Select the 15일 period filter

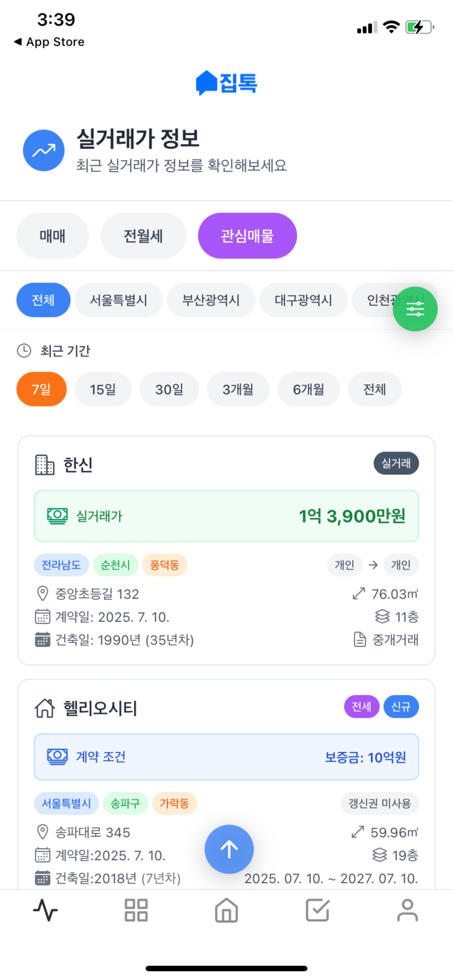(x=103, y=389)
